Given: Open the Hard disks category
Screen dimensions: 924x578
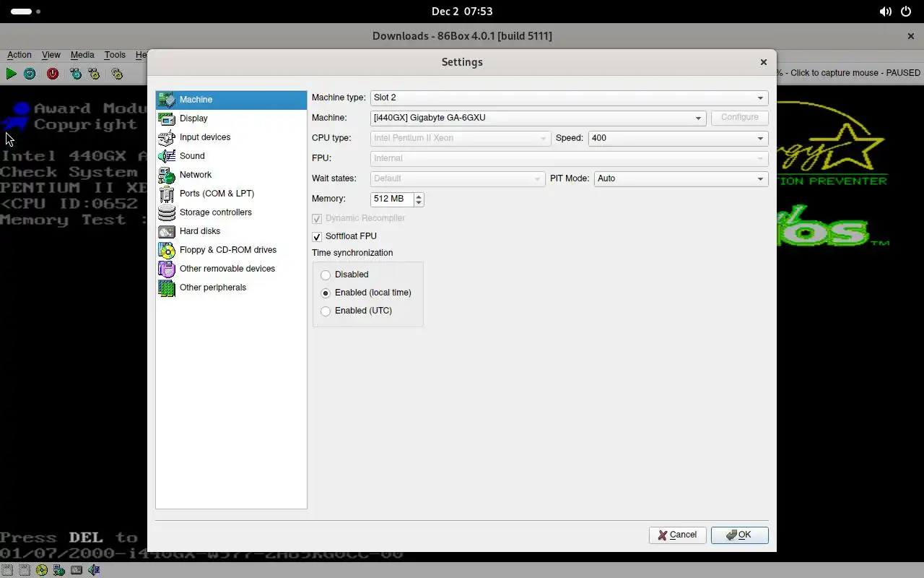Looking at the screenshot, I should [x=231, y=231].
